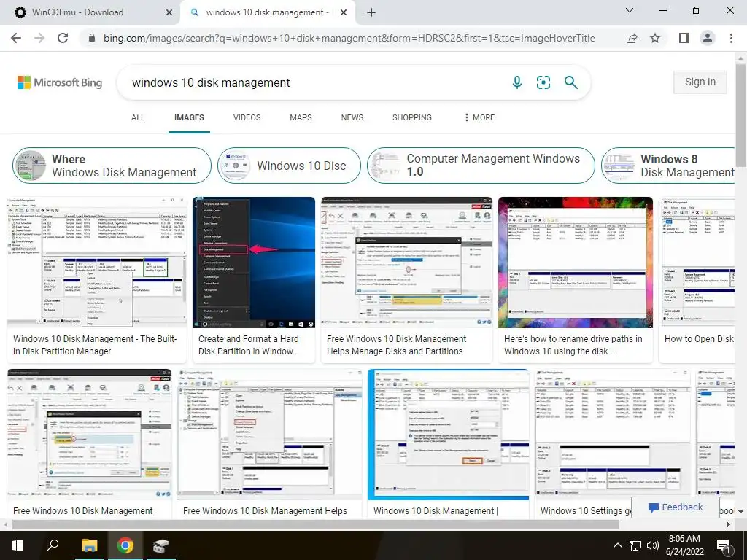
Task: Open thumbnail titled Helps Manage Disks and Partitions
Action: click(x=407, y=262)
